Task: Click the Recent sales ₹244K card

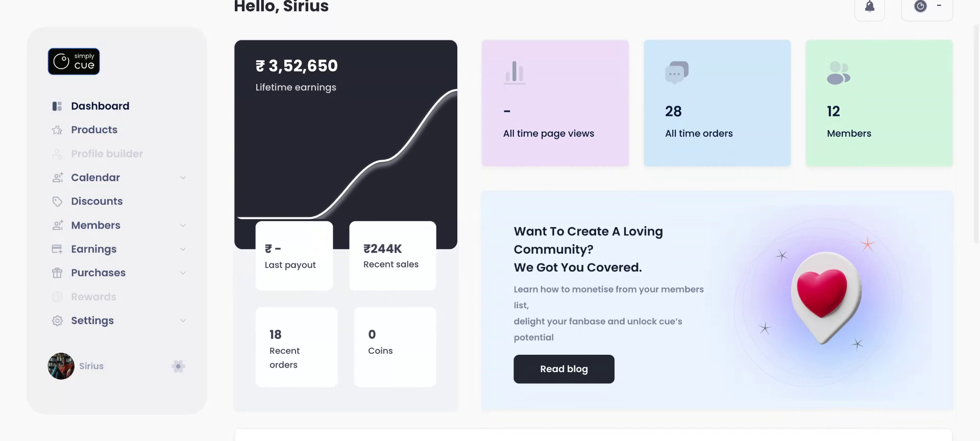Action: 393,256
